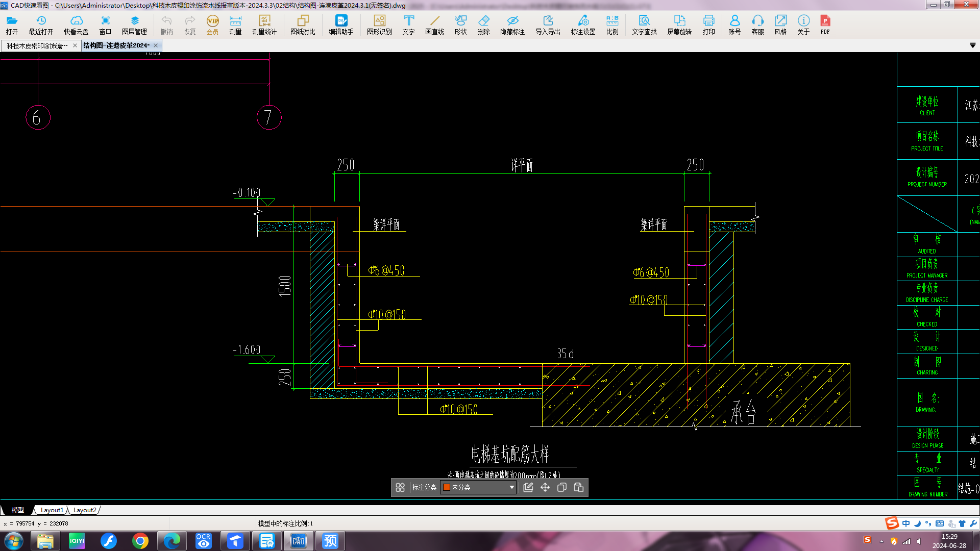Click the paste annotation icon
The width and height of the screenshot is (980, 551).
579,487
